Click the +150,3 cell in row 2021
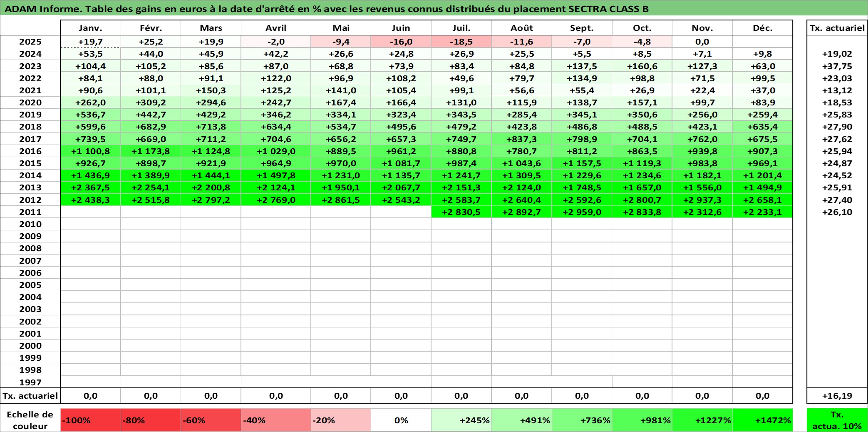Image resolution: width=868 pixels, height=432 pixels. coord(211,90)
